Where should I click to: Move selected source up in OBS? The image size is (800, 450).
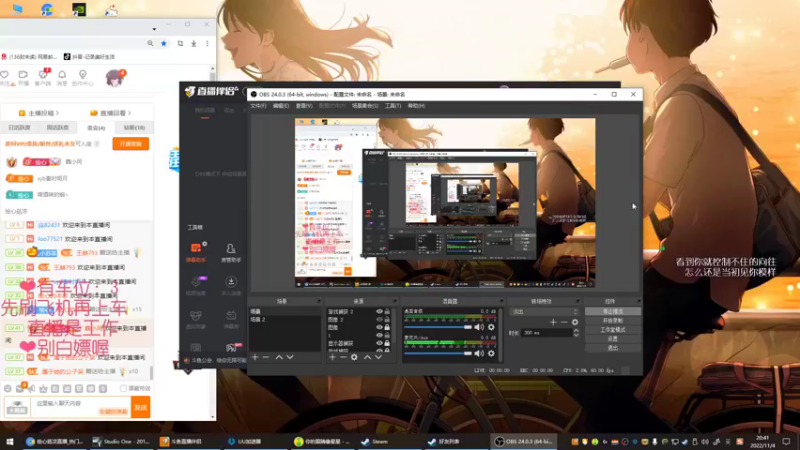tap(367, 357)
